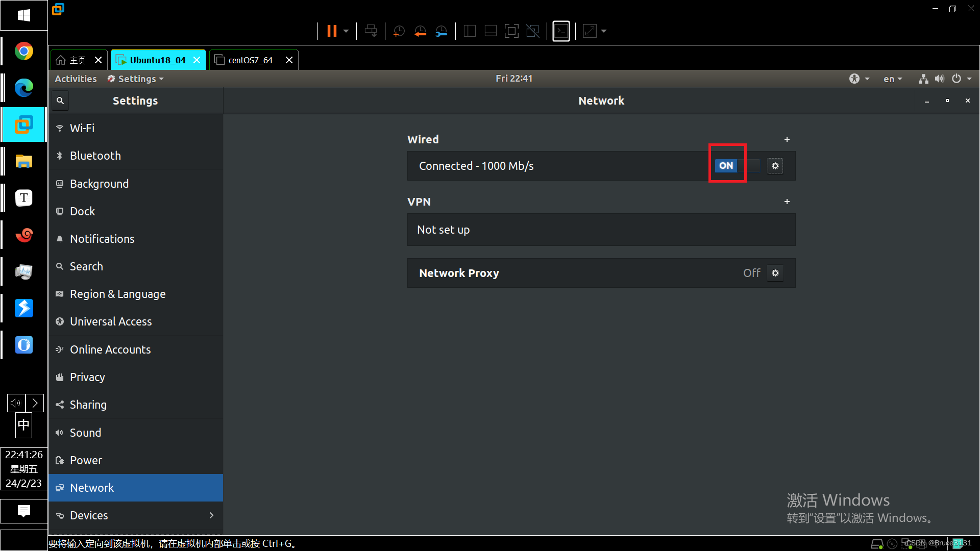Switch the Chinese input method indicator

click(23, 425)
